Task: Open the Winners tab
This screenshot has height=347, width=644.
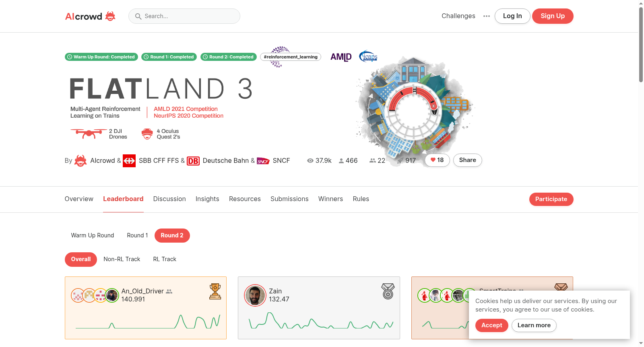Action: (x=330, y=199)
